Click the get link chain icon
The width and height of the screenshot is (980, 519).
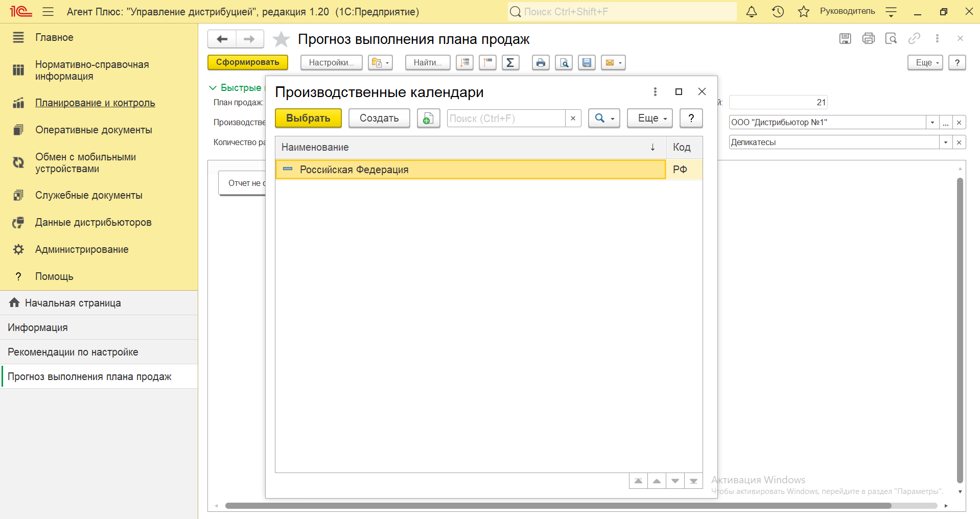point(914,38)
